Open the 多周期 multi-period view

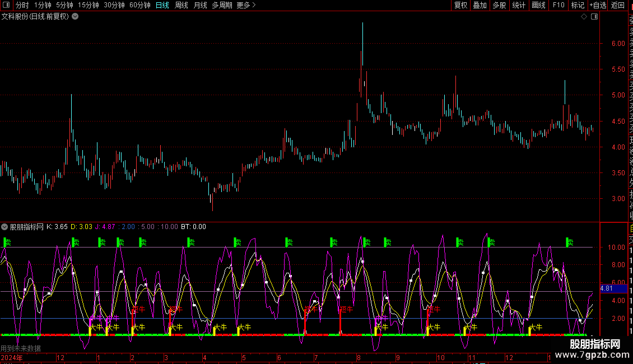(222, 5)
